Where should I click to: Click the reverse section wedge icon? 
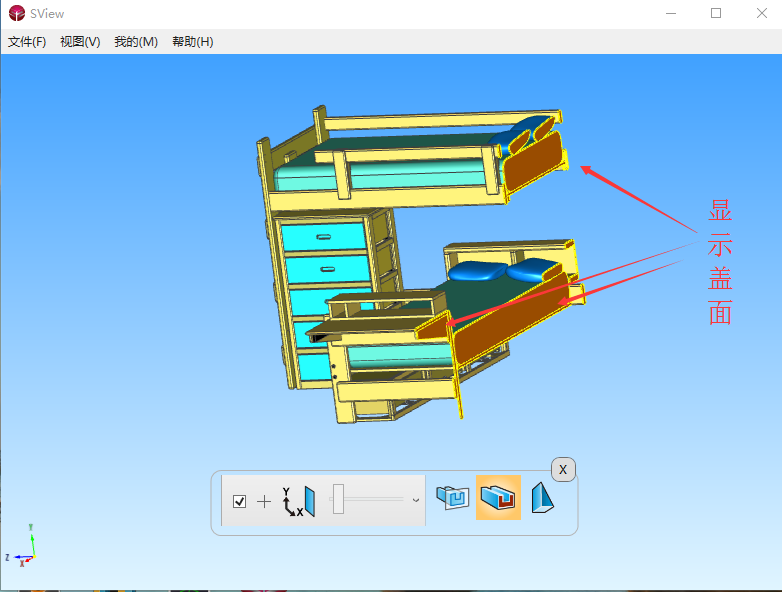pyautogui.click(x=542, y=497)
